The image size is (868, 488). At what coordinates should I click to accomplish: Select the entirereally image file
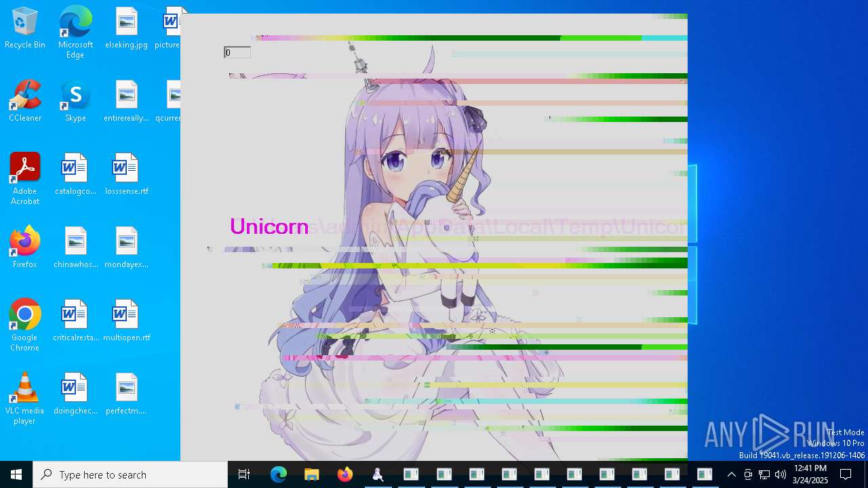pyautogui.click(x=126, y=102)
